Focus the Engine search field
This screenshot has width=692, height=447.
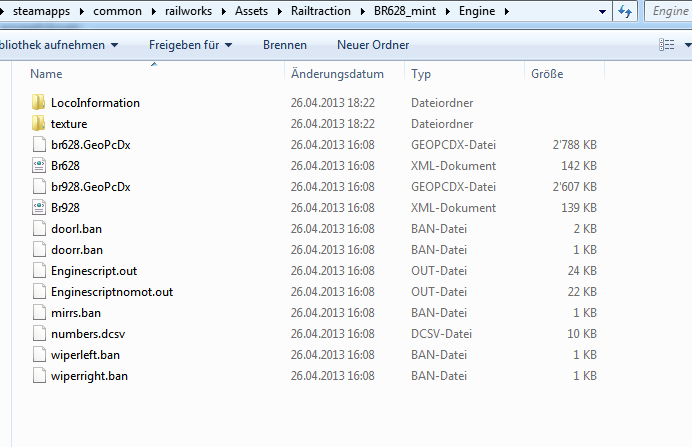(x=669, y=11)
